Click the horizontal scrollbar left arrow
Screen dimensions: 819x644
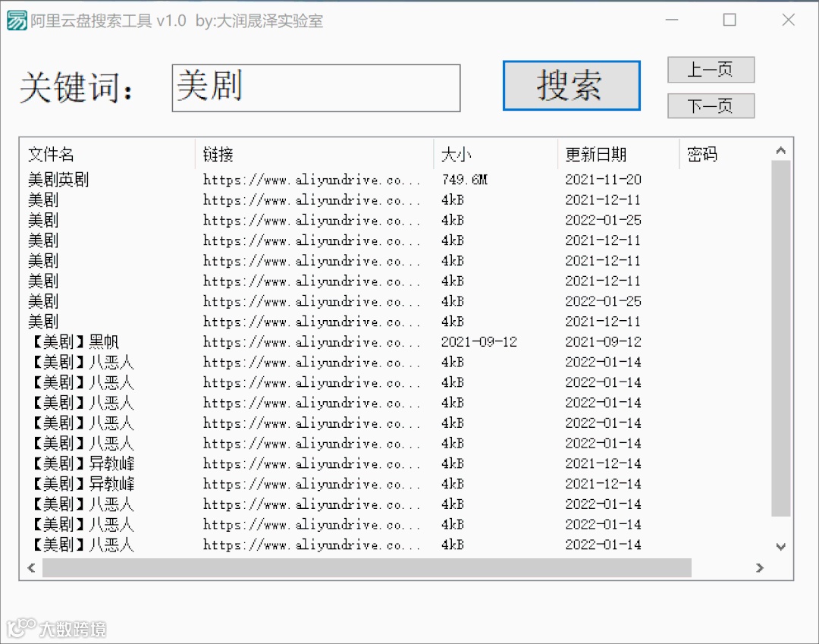(x=31, y=567)
